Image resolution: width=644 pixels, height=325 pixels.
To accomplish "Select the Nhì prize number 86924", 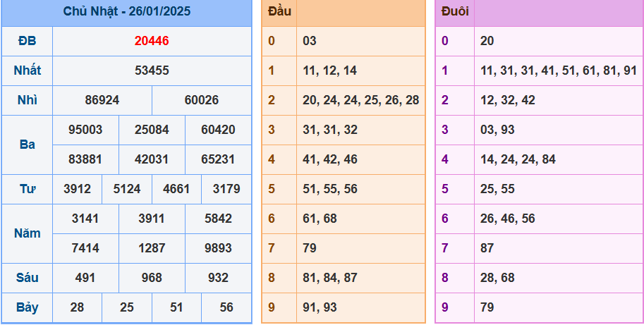I will (102, 100).
